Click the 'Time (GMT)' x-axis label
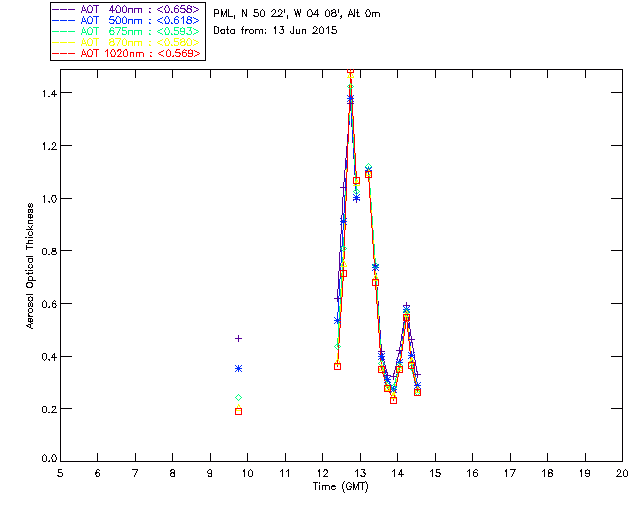 click(x=341, y=487)
